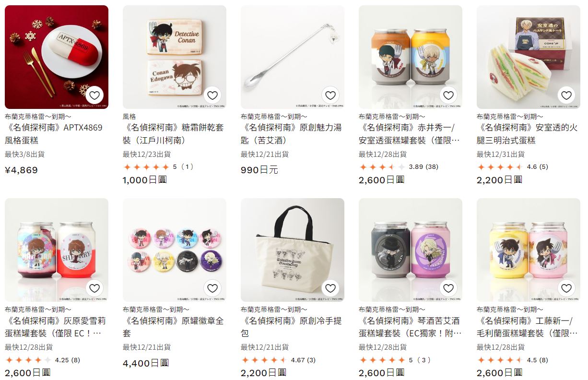View the eight can badges image
This screenshot has height=380, width=588.
pyautogui.click(x=175, y=250)
